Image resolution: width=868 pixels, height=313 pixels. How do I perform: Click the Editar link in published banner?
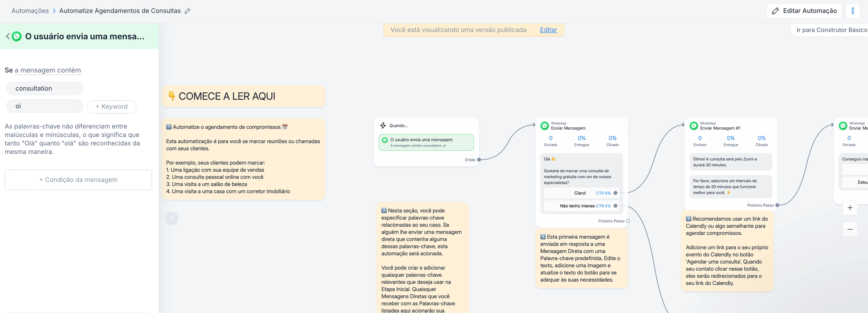pyautogui.click(x=548, y=30)
